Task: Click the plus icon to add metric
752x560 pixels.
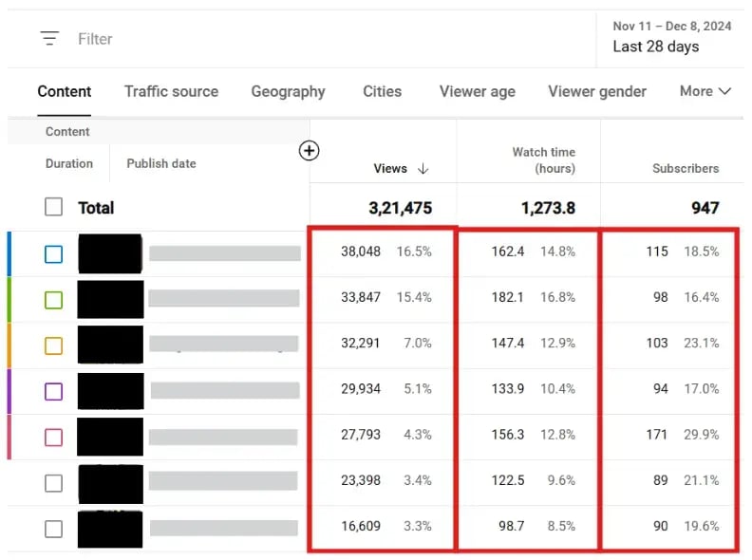Action: pos(309,151)
